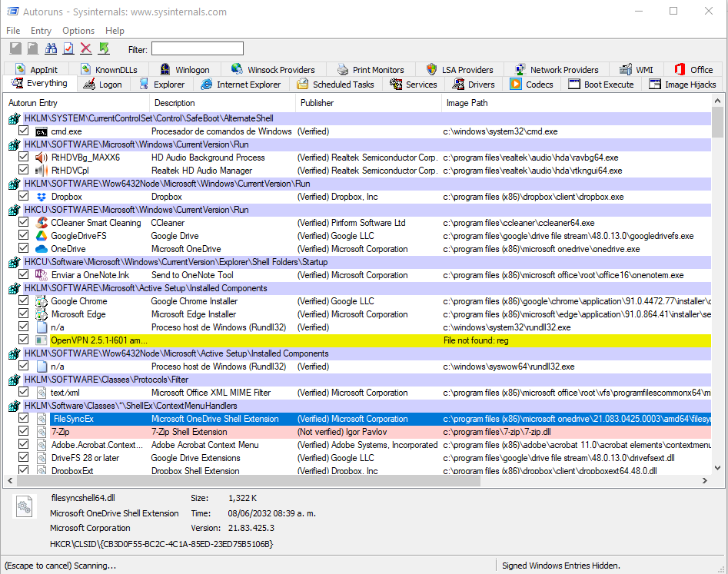Click the Google Chrome entry icon
Image resolution: width=728 pixels, height=574 pixels.
[x=42, y=301]
